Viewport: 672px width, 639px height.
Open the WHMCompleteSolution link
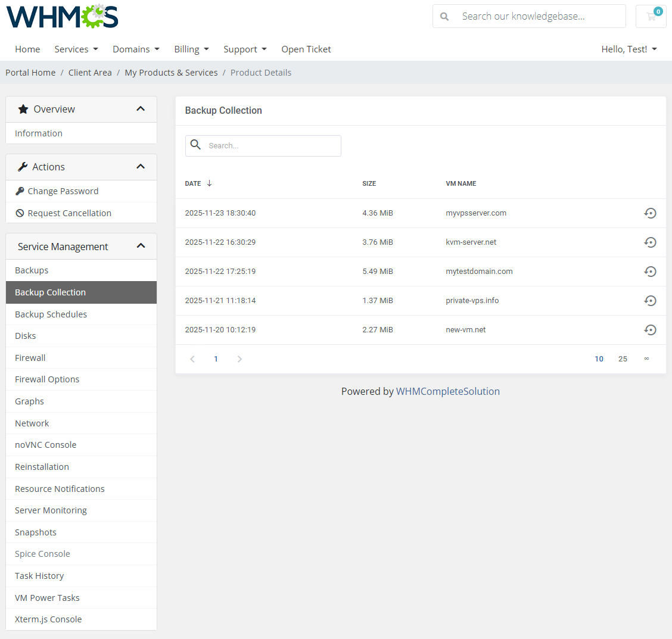click(x=448, y=391)
